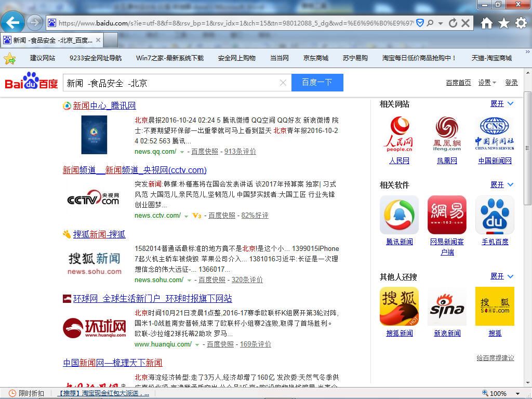Open Favorites star icon in toolbar
The image size is (532, 399).
[504, 23]
